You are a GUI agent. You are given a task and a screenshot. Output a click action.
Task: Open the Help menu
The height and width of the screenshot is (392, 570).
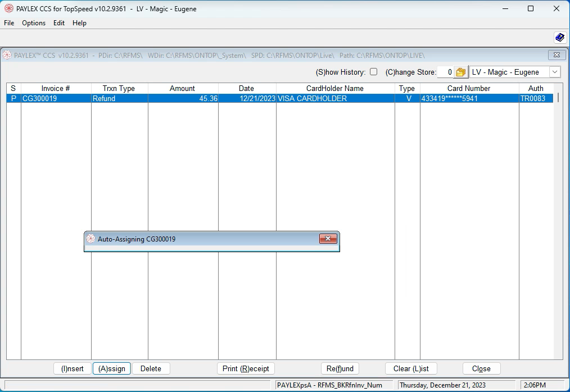pos(79,23)
